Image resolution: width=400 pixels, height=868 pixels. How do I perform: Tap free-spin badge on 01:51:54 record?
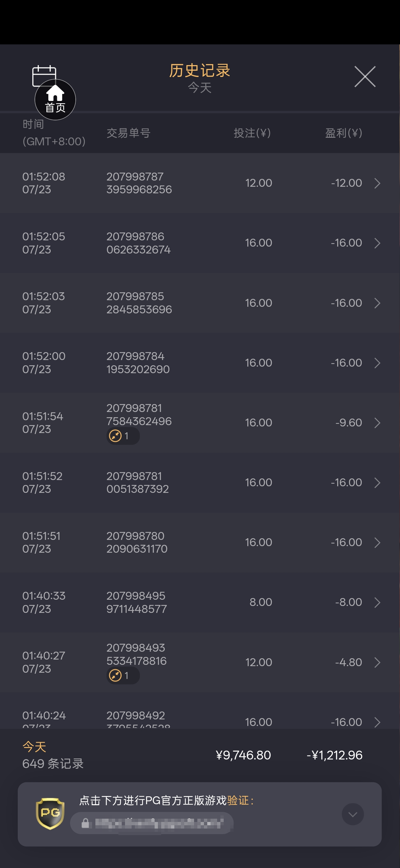click(x=123, y=436)
